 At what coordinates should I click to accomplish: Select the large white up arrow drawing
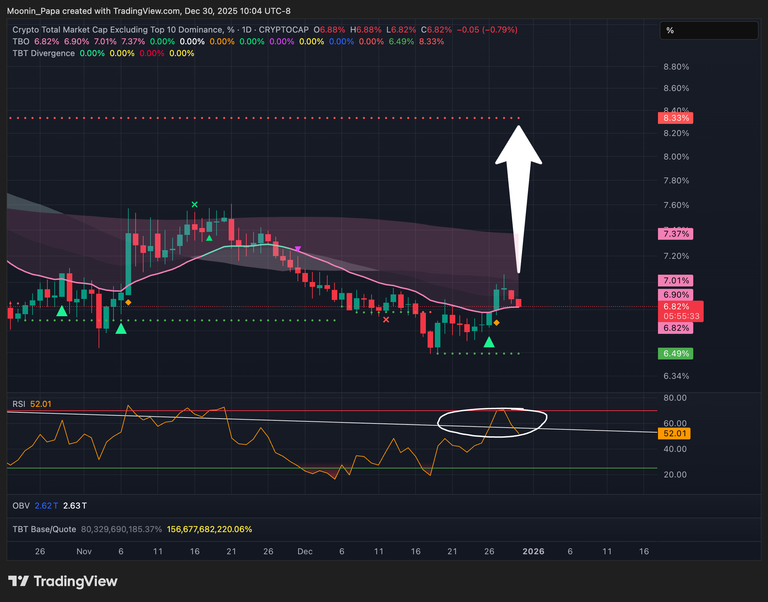point(520,180)
